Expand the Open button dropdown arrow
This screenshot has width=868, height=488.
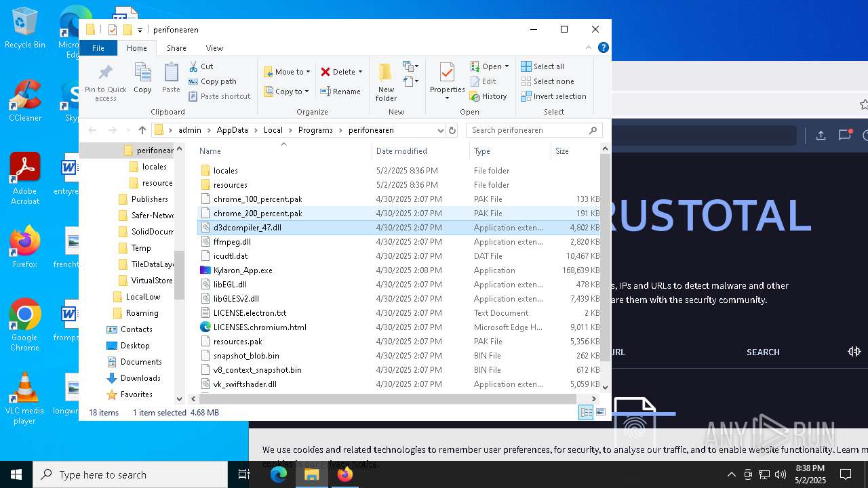click(507, 66)
